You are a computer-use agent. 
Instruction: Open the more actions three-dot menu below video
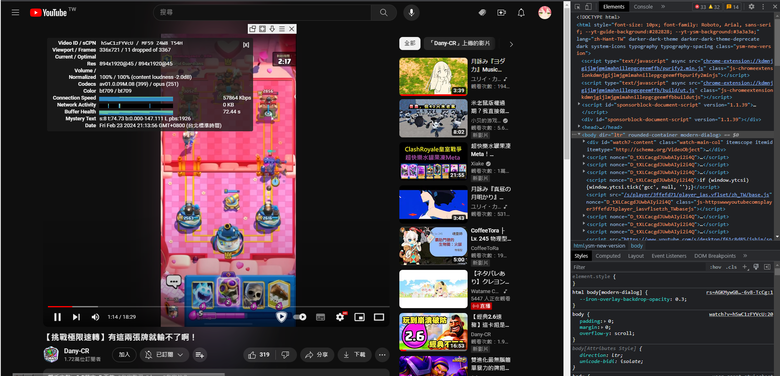click(x=382, y=355)
